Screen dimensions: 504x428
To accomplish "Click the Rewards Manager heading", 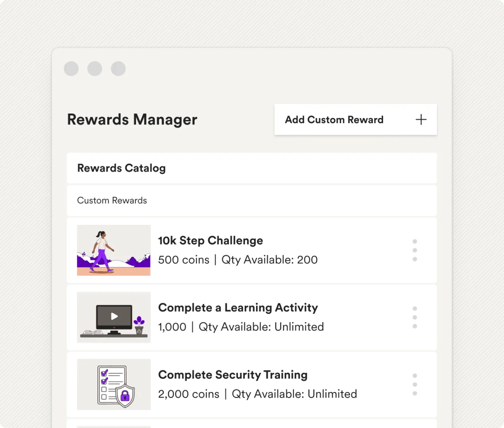I will pos(132,120).
